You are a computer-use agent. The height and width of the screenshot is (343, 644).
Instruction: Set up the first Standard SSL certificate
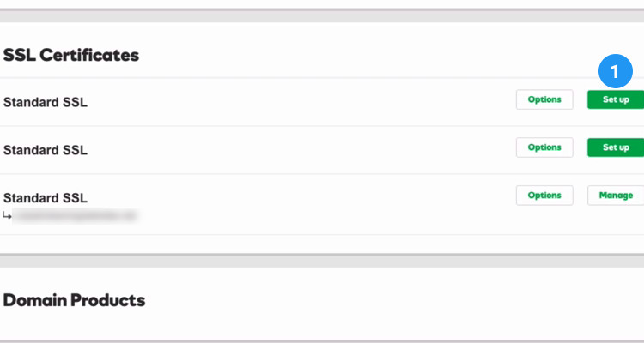click(615, 99)
